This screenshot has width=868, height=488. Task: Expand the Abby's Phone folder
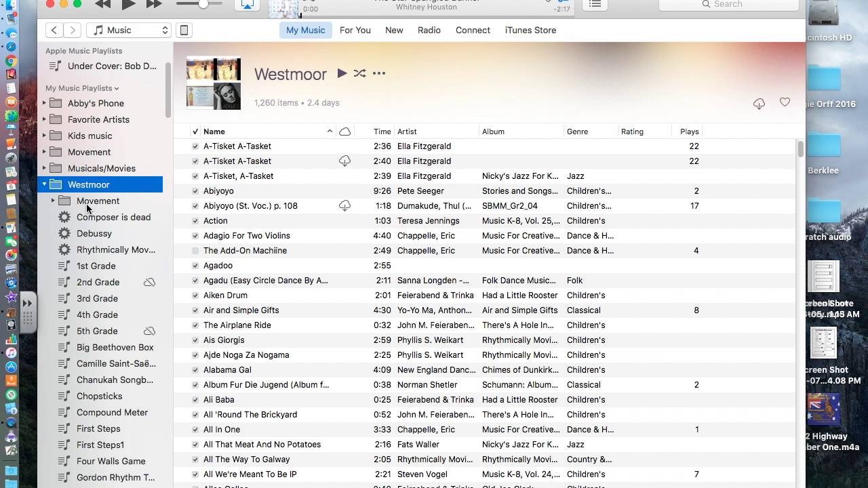44,103
